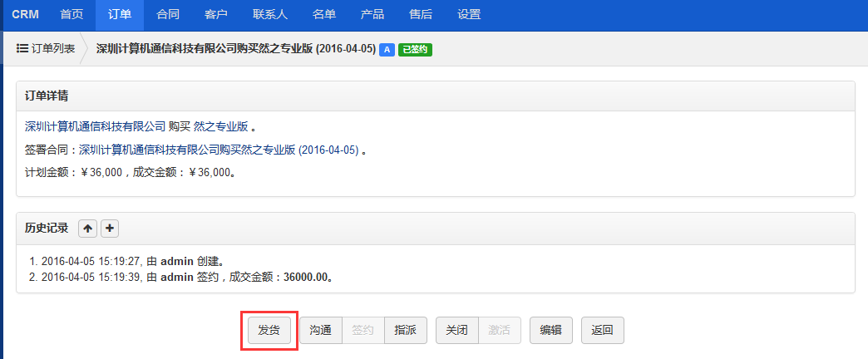Open customer link 深圳计算机通信科技有限公司
This screenshot has width=868, height=359.
point(96,126)
